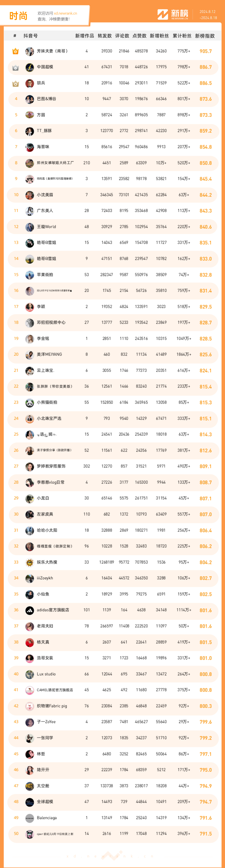The width and height of the screenshot is (225, 868).
Task: Click the date range 2024.8.12-2024.8.18
Action: [x=208, y=15]
